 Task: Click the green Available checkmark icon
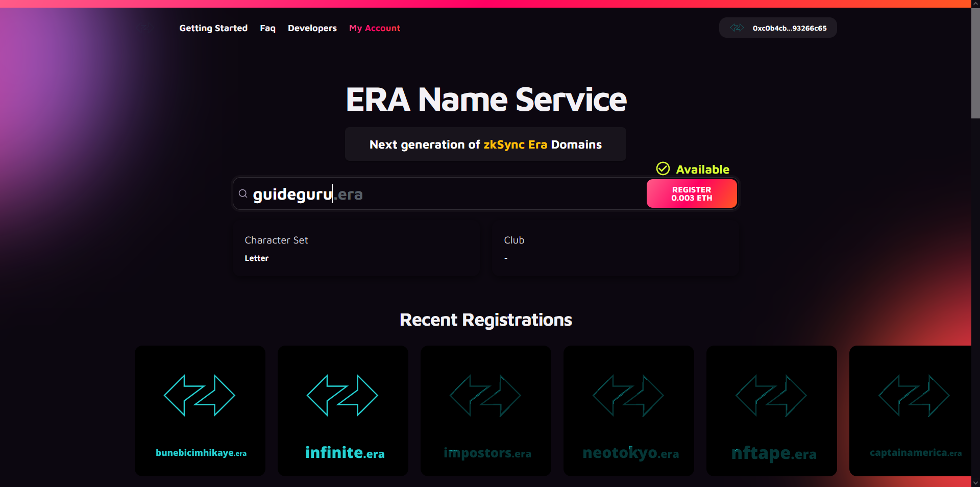pos(663,169)
